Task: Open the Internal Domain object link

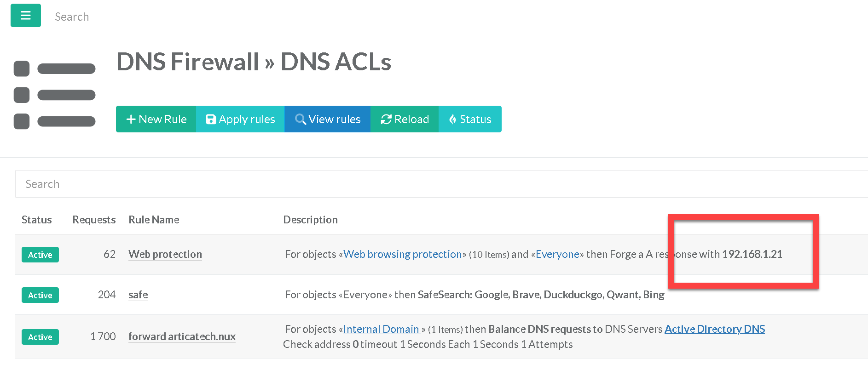Action: pos(382,329)
